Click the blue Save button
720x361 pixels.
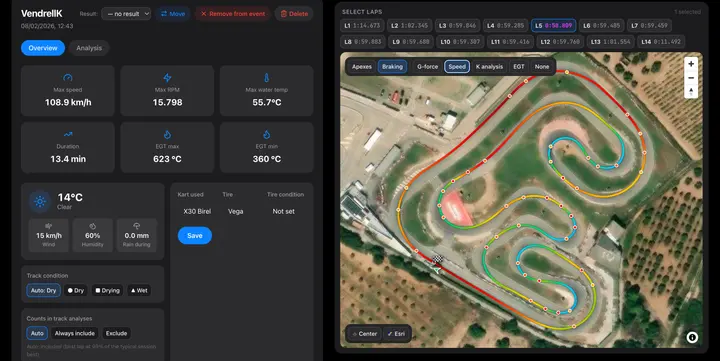195,236
